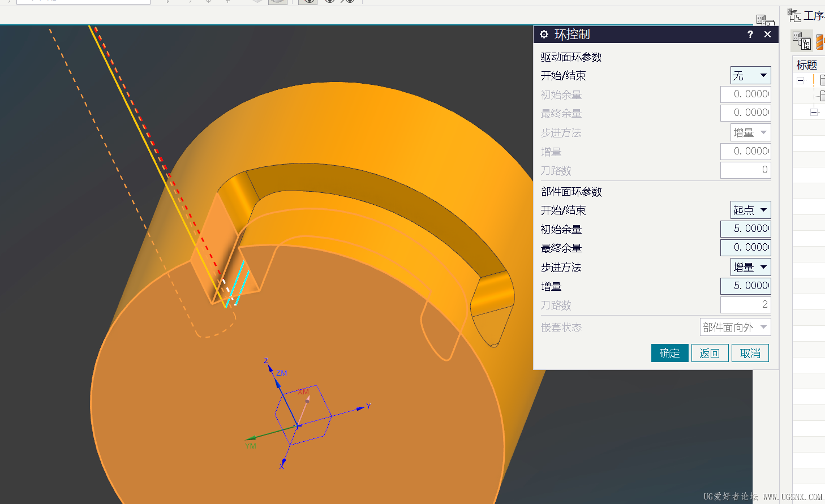Click drive surface 刀路数 field showing 0
This screenshot has width=825, height=504.
(x=745, y=170)
